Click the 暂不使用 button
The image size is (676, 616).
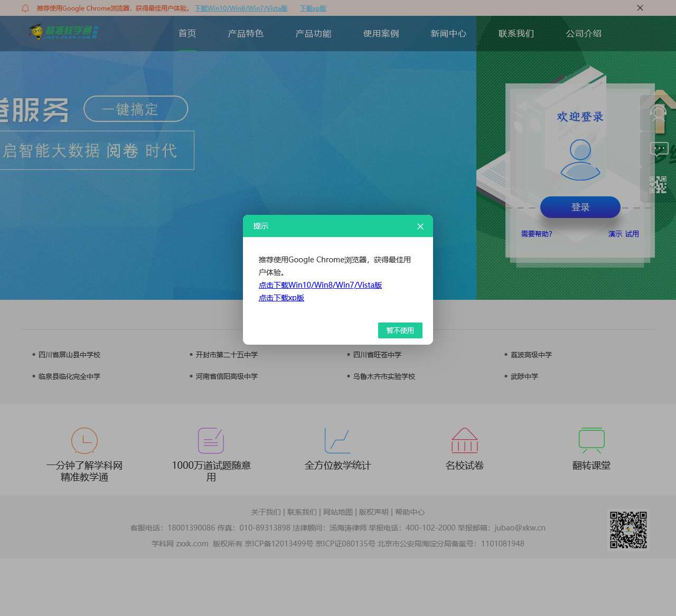pos(400,330)
